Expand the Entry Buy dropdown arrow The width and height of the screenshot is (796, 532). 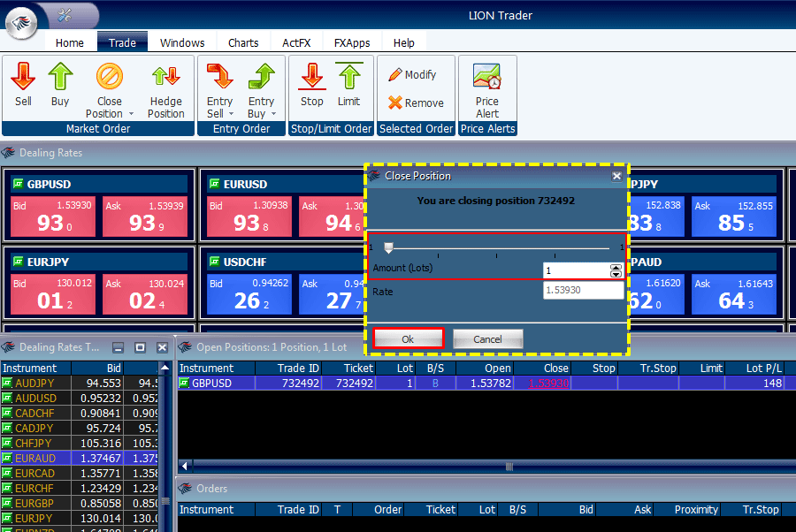[273, 114]
